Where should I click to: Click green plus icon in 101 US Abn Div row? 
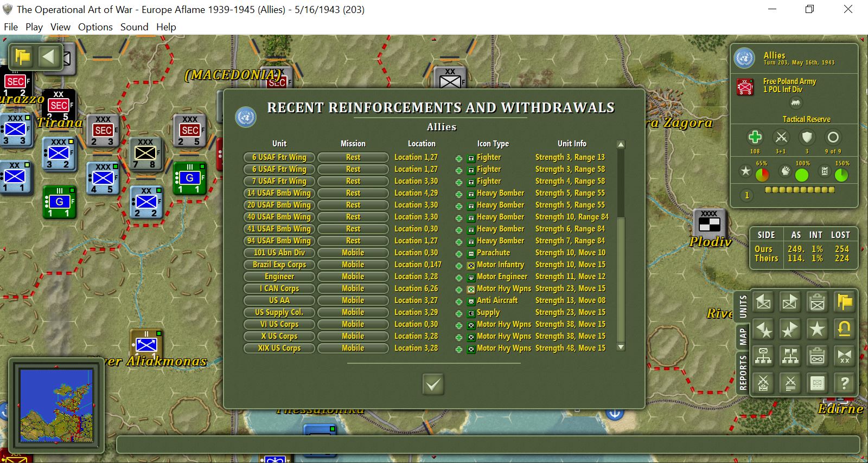tap(458, 254)
